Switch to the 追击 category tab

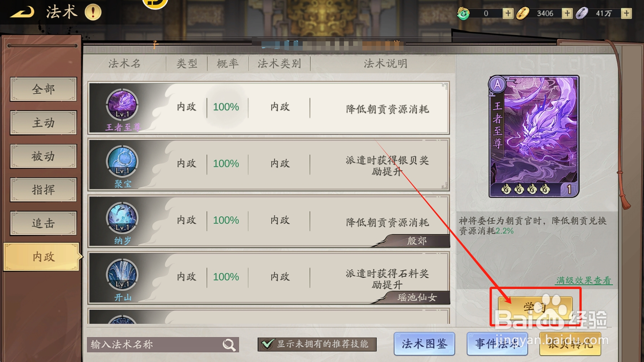point(43,223)
